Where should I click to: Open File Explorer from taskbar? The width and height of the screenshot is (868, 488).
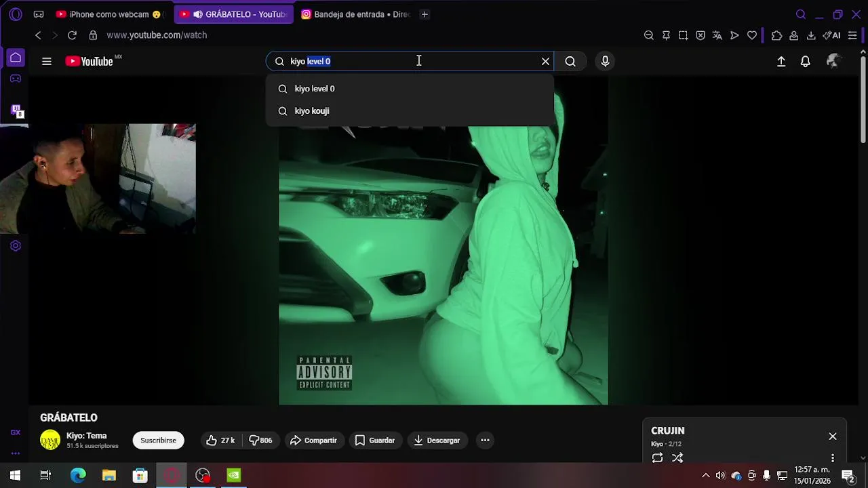[109, 476]
